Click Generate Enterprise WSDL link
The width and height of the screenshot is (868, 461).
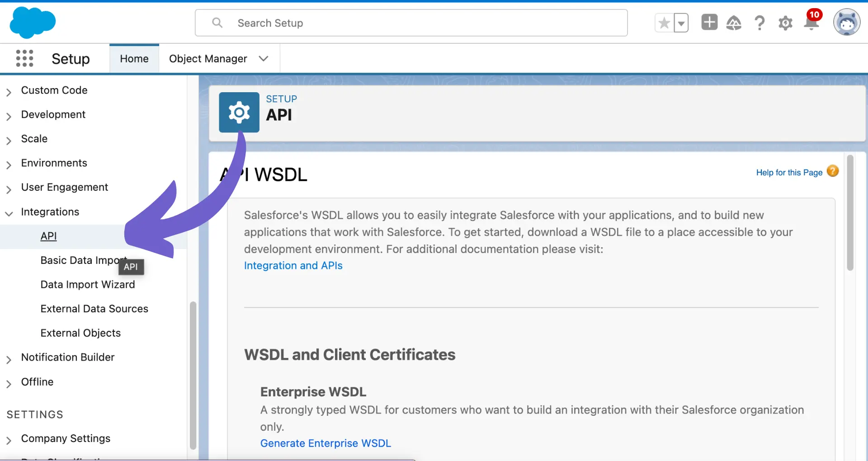[325, 443]
